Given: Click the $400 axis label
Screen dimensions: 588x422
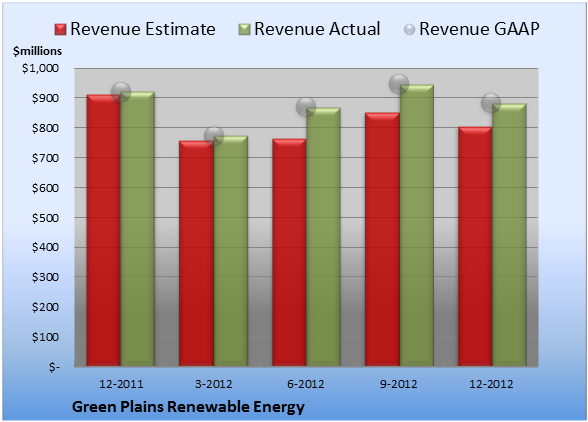Looking at the screenshot, I should (45, 247).
